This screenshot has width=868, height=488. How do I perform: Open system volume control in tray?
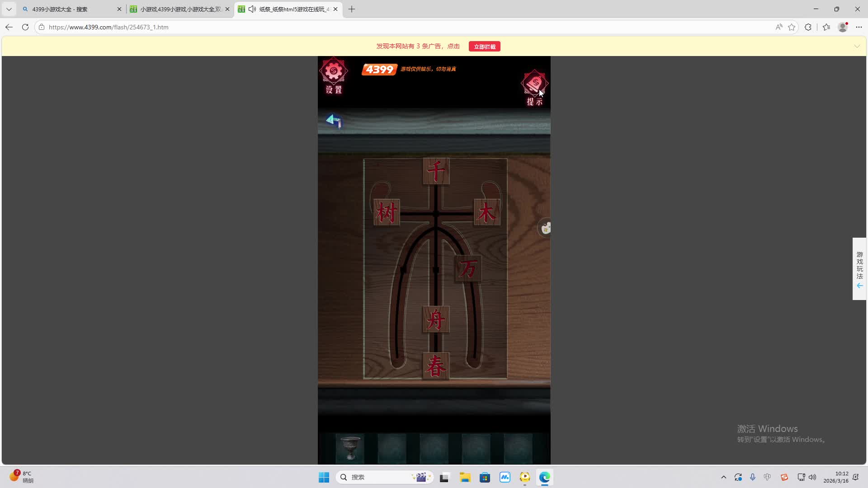(x=812, y=477)
